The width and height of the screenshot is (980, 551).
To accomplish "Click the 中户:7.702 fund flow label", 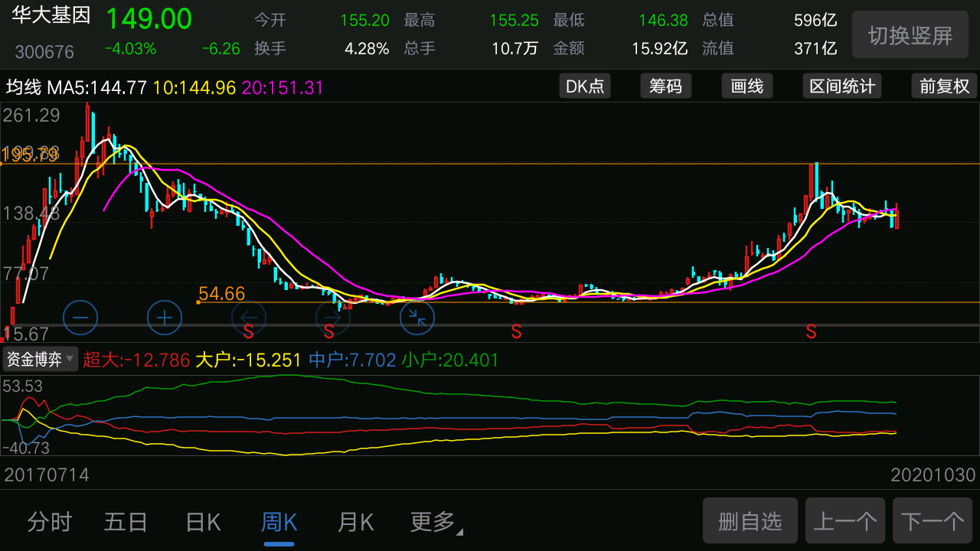I will point(352,360).
